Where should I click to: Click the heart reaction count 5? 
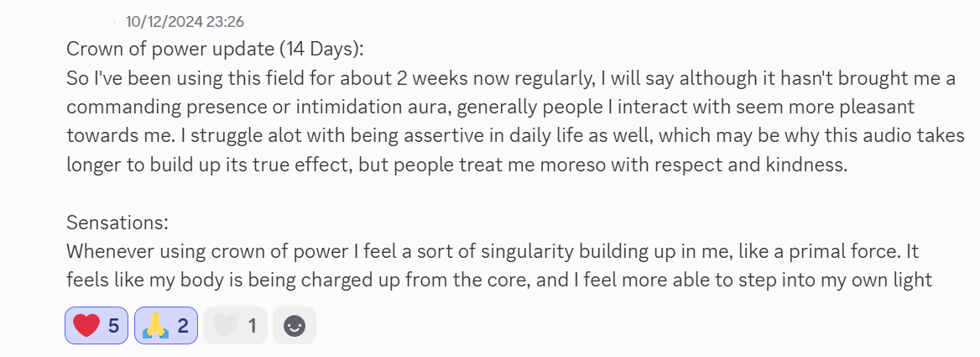113,326
